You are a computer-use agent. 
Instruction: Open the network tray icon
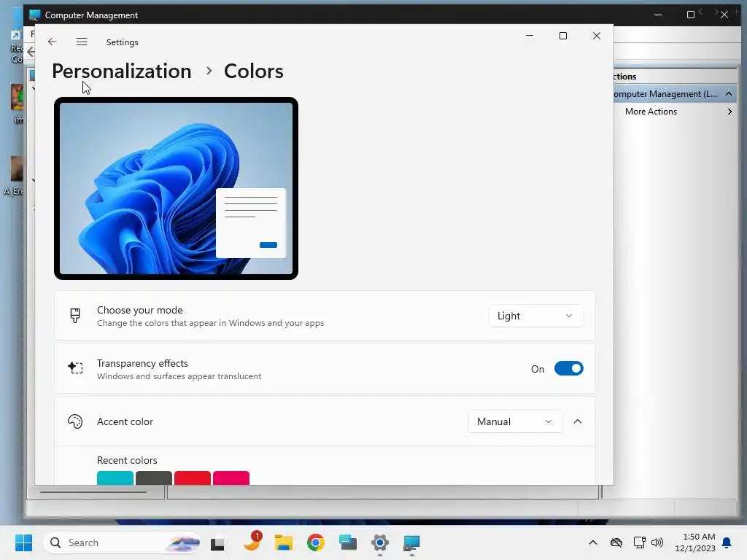[639, 542]
